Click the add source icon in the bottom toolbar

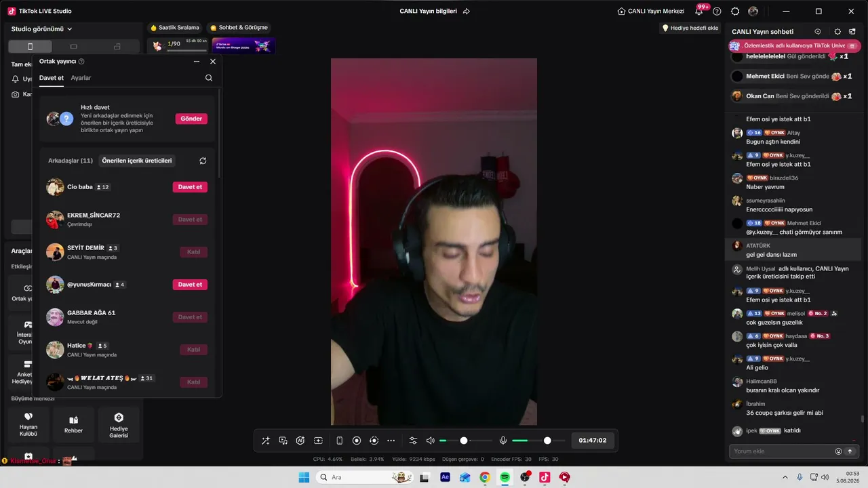click(x=318, y=441)
